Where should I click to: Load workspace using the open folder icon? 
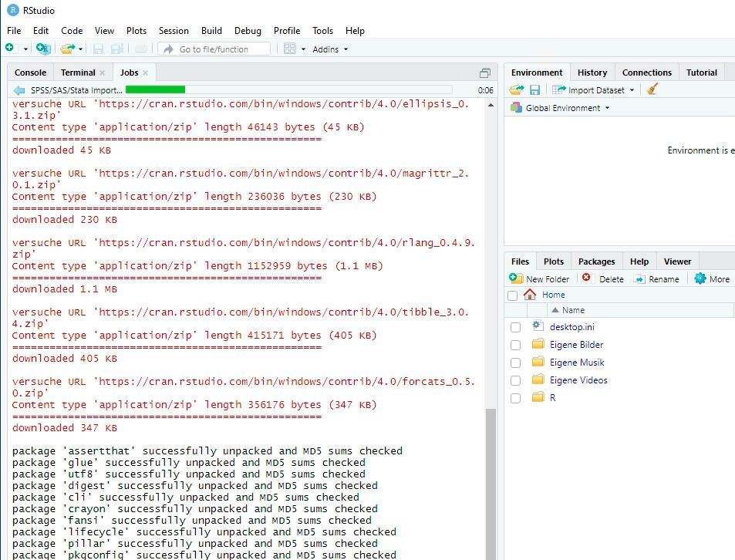click(516, 89)
